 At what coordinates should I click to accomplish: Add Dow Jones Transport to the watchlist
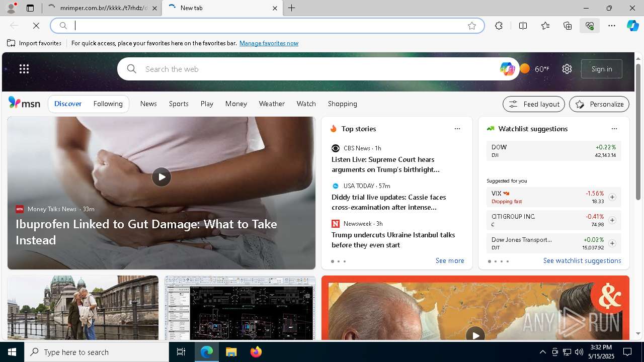(x=612, y=243)
